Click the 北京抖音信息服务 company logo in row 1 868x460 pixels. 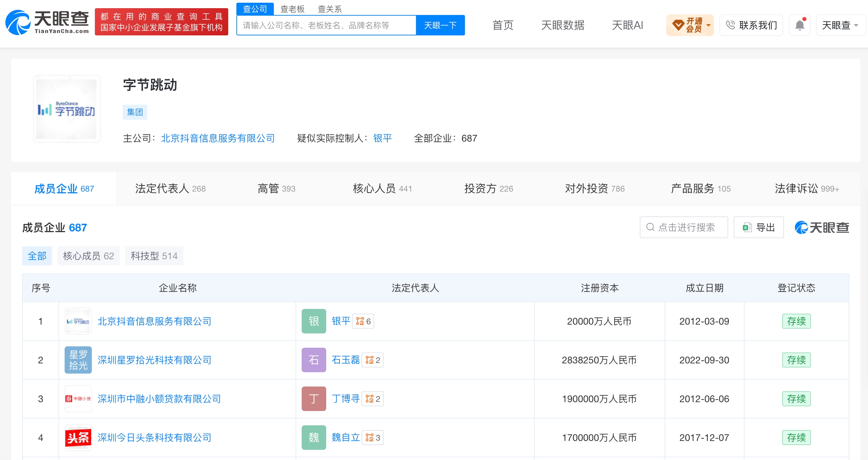78,321
